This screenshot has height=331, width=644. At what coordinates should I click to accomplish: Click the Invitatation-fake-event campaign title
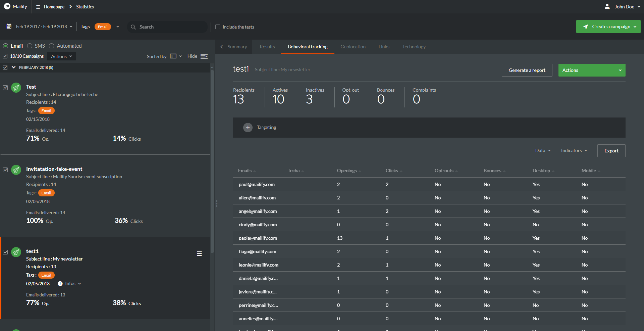[54, 169]
